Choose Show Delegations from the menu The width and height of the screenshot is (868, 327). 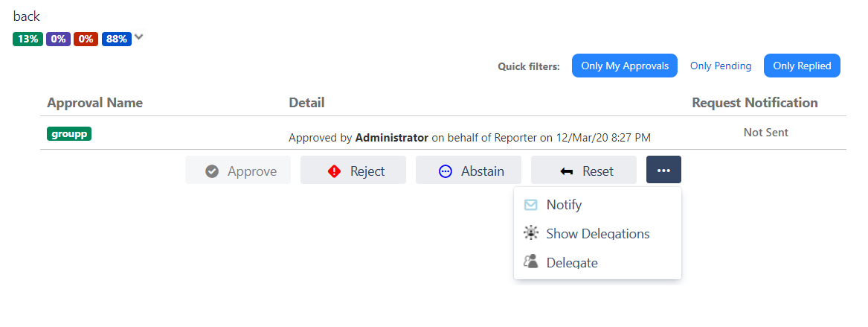(x=598, y=233)
